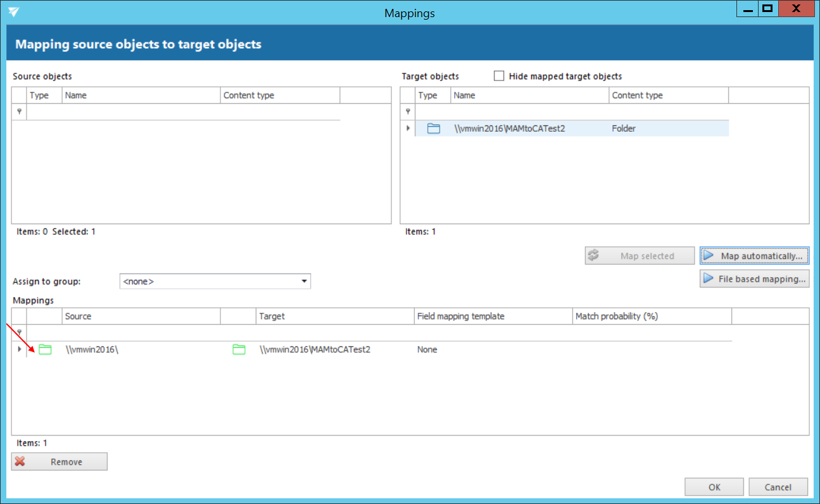820x504 pixels.
Task: Click the filter icon in Target objects grid
Action: pos(408,112)
